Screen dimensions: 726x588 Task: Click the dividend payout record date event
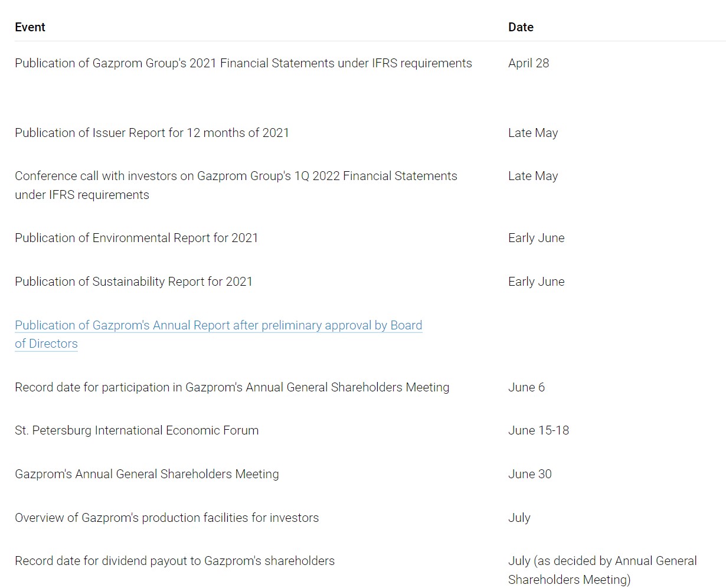[175, 561]
